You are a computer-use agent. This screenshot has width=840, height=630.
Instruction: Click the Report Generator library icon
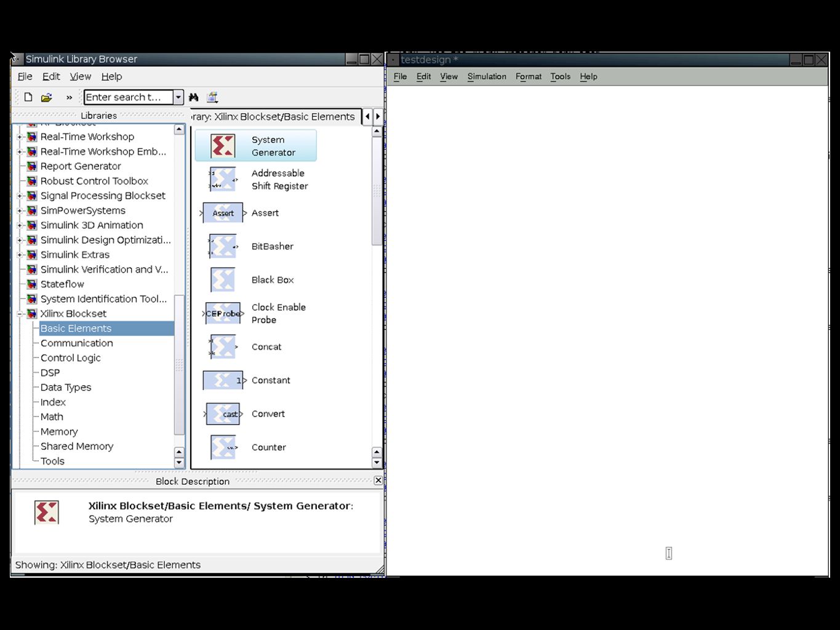click(x=32, y=166)
